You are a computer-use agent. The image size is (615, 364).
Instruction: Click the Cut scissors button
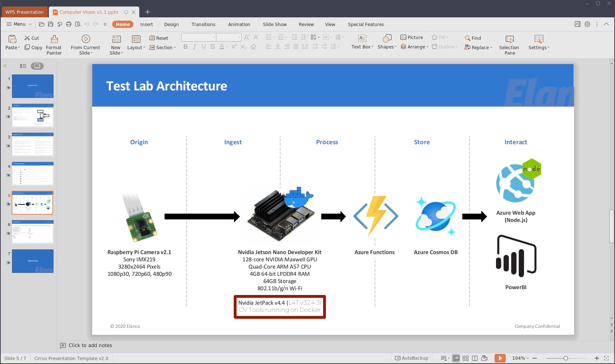click(x=31, y=38)
